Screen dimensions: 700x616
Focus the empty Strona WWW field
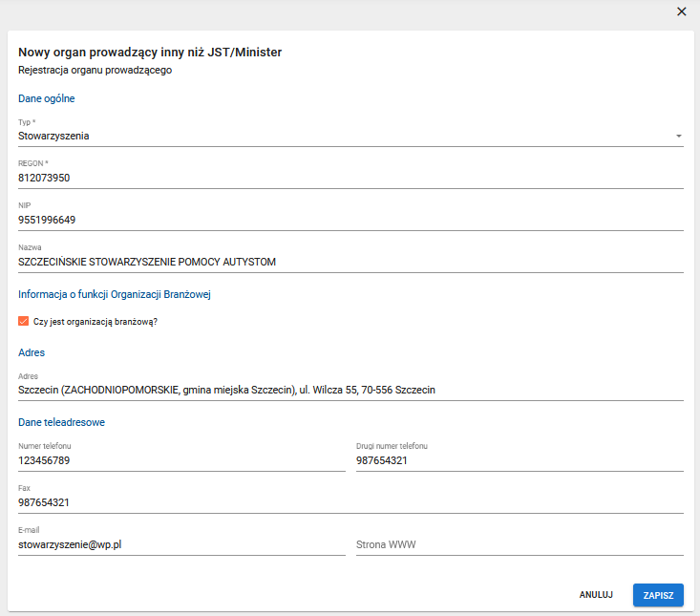click(519, 544)
